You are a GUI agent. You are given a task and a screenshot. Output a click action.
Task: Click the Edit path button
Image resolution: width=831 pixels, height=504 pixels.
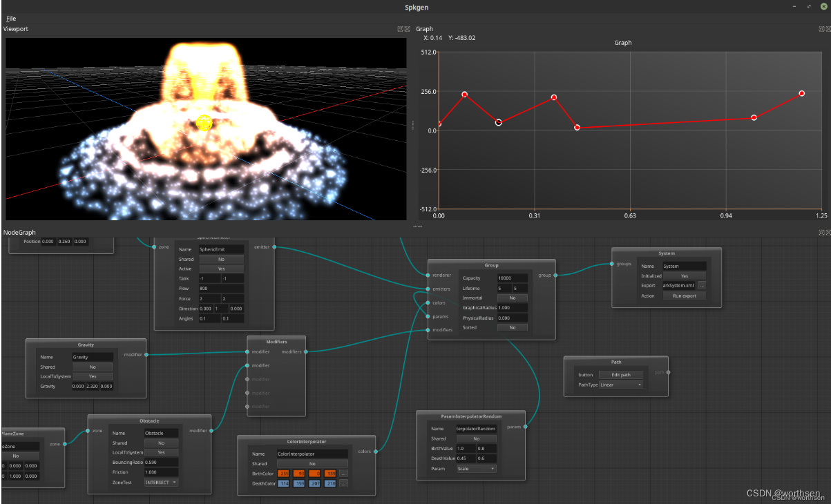click(620, 375)
